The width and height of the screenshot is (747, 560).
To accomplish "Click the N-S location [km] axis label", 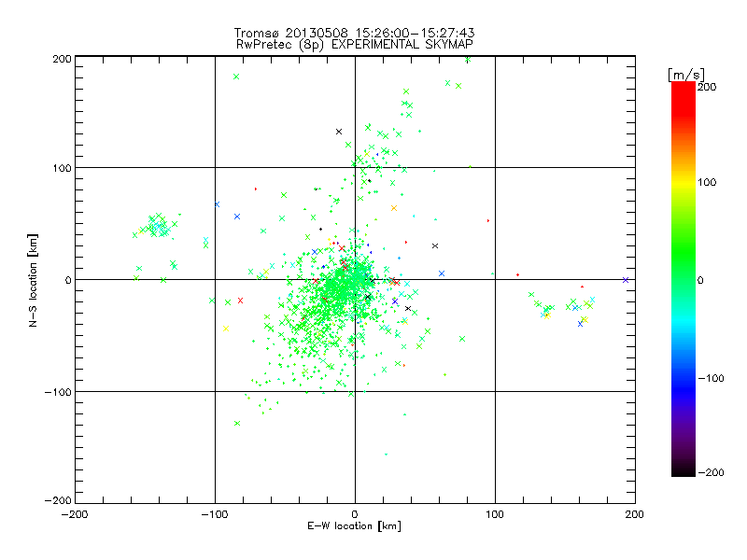I will (33, 280).
